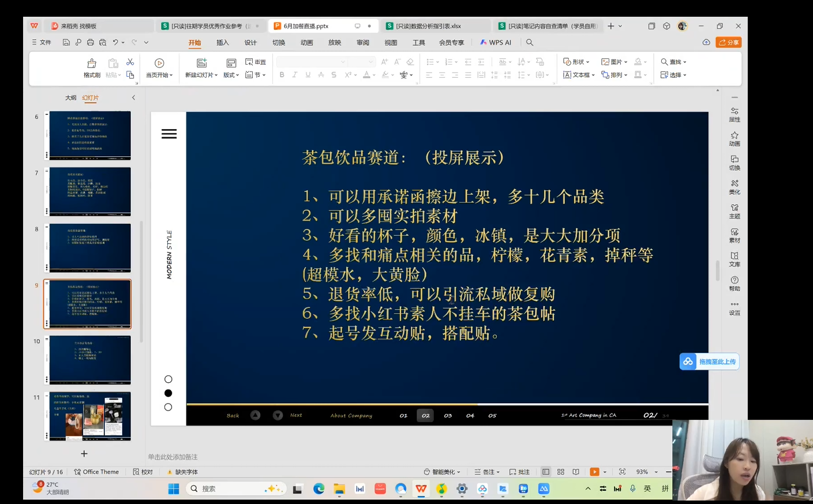The height and width of the screenshot is (504, 813).
Task: Toggle the notes (备注) pane
Action: [486, 472]
